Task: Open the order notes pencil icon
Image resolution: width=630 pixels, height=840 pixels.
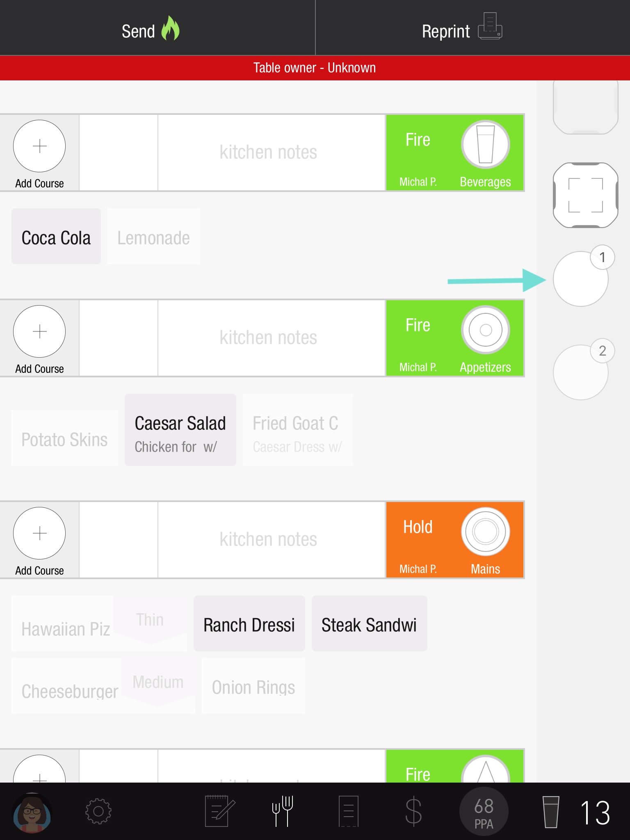Action: [219, 811]
